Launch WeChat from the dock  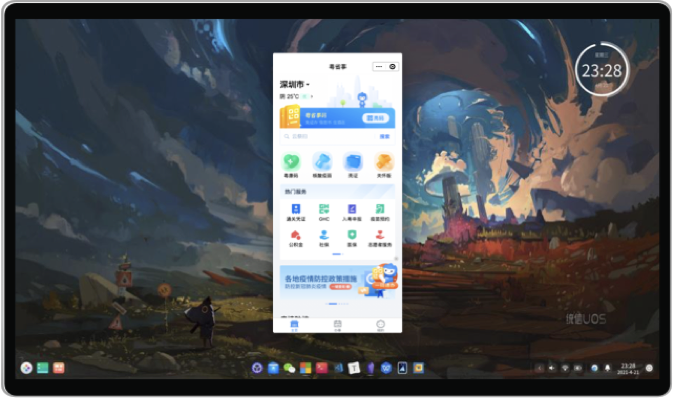(x=289, y=368)
